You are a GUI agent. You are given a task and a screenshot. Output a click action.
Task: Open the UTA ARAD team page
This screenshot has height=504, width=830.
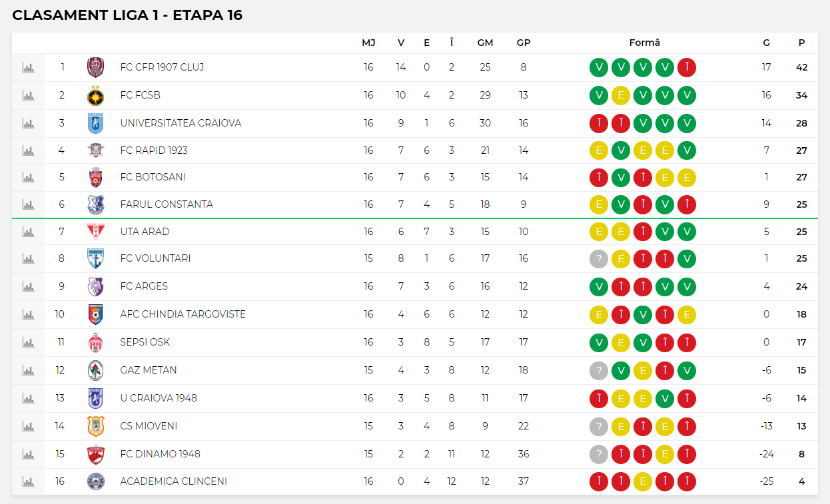tap(145, 232)
